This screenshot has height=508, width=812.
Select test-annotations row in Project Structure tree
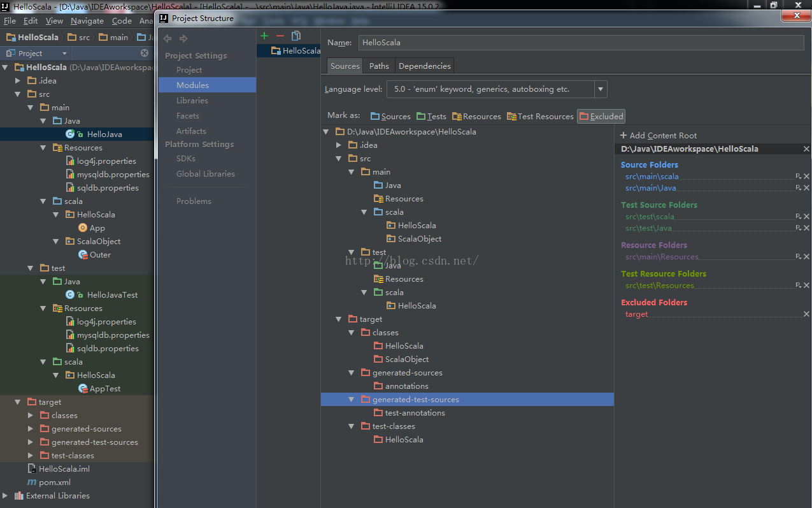point(467,412)
